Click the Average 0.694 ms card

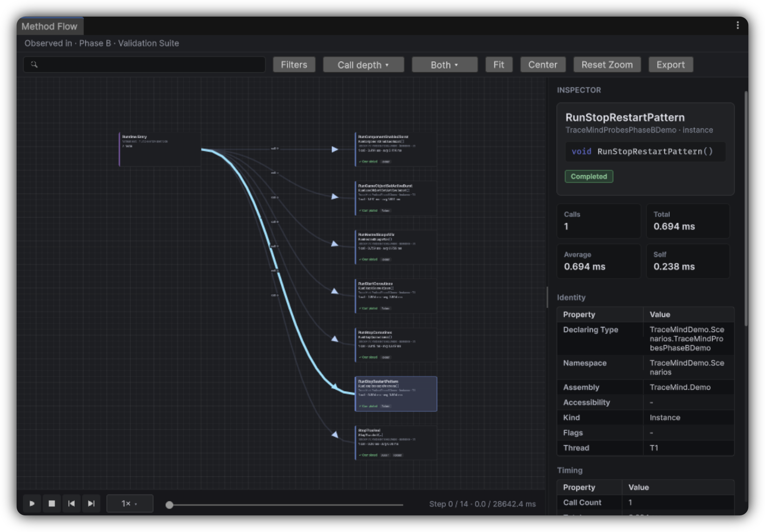598,261
